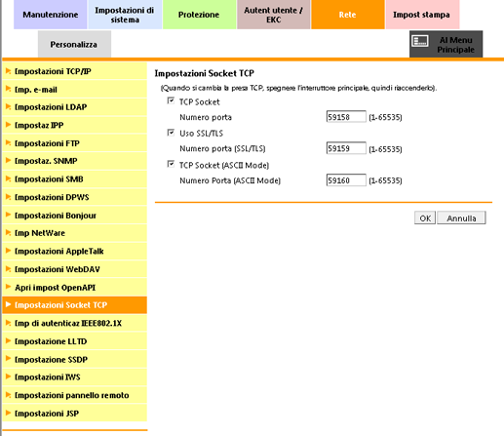Image resolution: width=504 pixels, height=436 pixels.
Task: Go to Impostazione LLTD
Action: (x=74, y=341)
